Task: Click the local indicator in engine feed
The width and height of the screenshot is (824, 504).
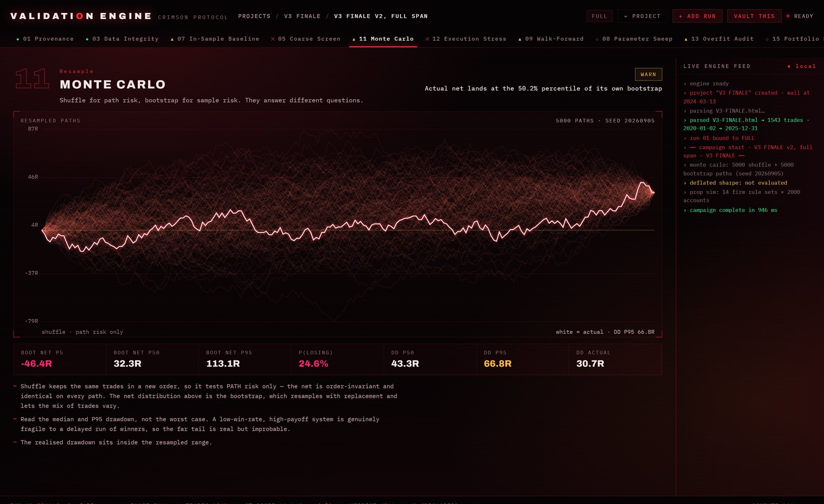Action: (802, 66)
